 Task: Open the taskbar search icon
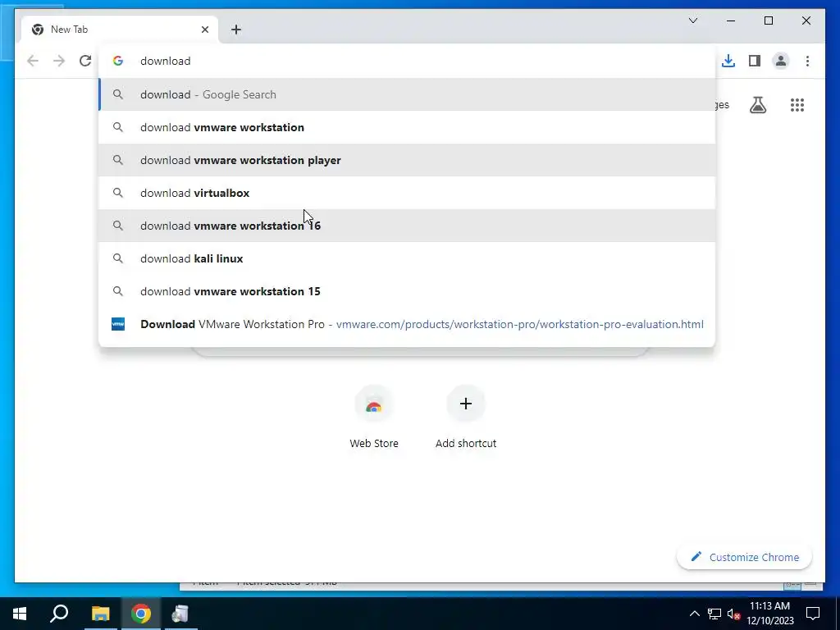(59, 614)
